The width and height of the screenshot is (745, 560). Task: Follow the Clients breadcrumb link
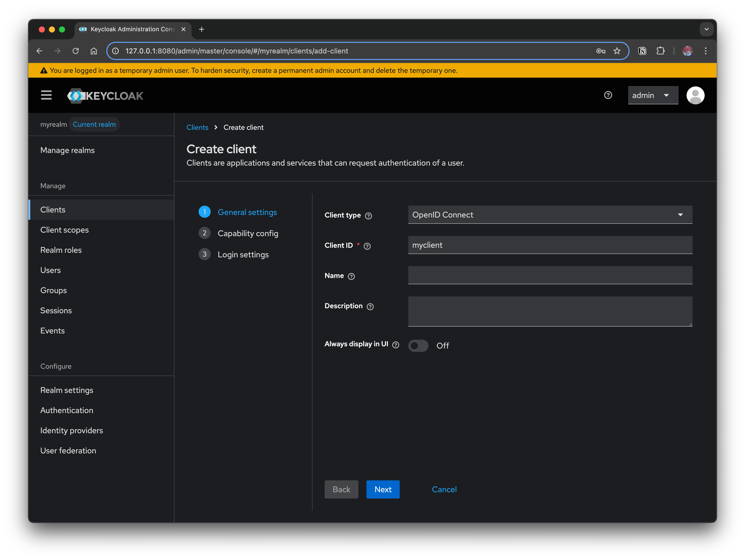point(197,128)
